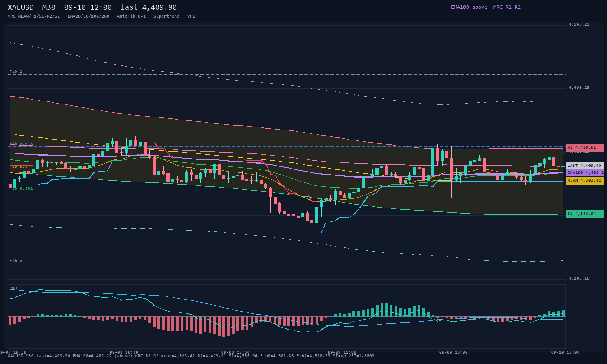Image resolution: width=607 pixels, height=364 pixels.
Task: Click the 4,495.23 price axis label
Action: 579,88
